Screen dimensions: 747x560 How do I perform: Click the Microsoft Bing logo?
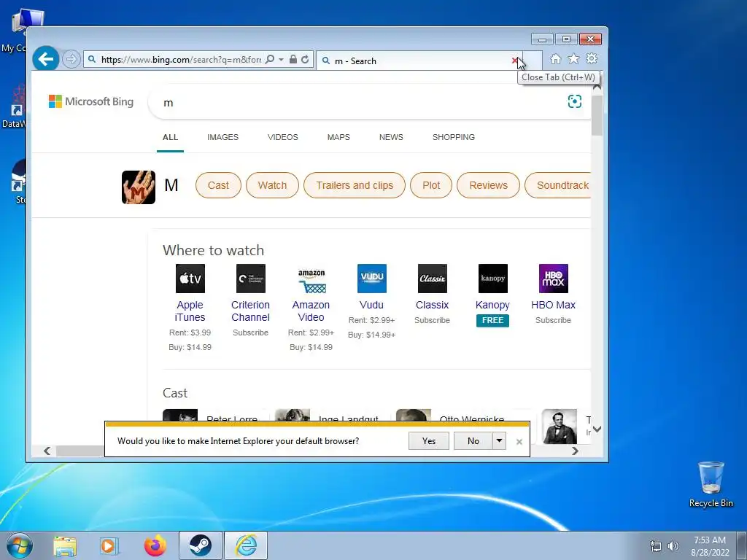[91, 101]
